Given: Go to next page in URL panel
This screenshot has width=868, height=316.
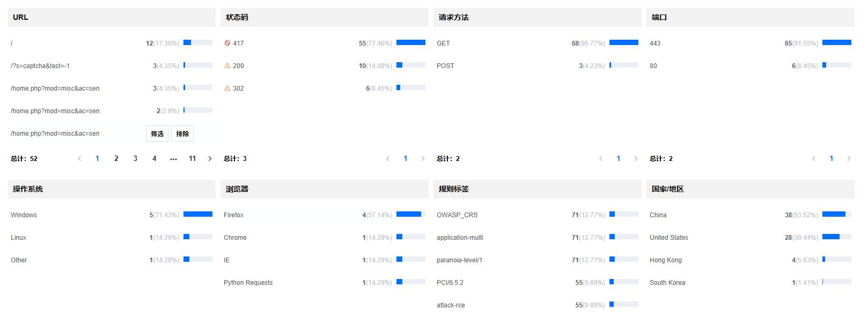Looking at the screenshot, I should click(x=210, y=159).
